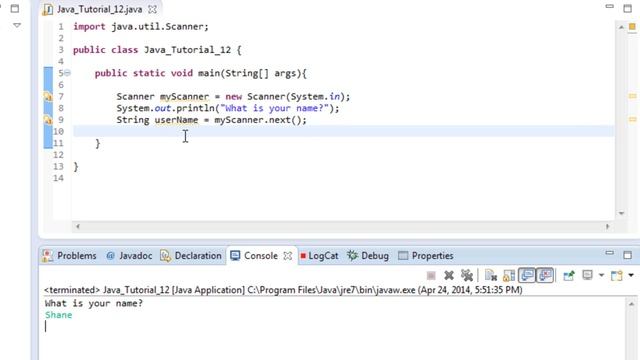Click the Terminate red square in Console
Image resolution: width=640 pixels, height=360 pixels.
click(x=431, y=276)
